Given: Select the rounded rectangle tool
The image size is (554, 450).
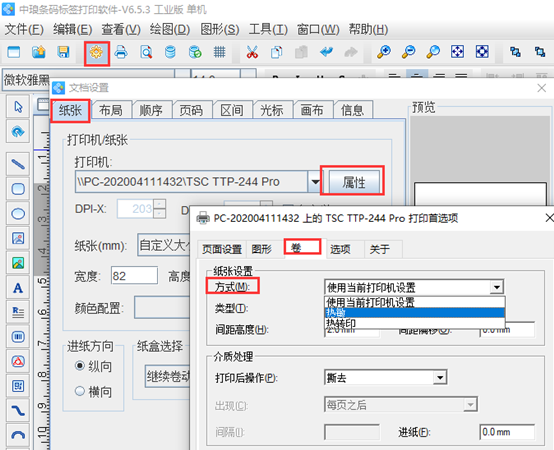Looking at the screenshot, I should [18, 189].
